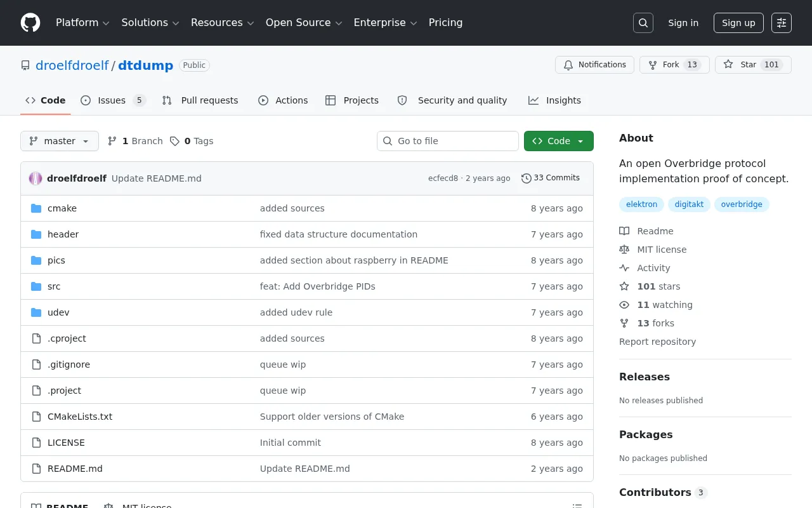
Task: Click the udev folder icon
Action: 36,312
